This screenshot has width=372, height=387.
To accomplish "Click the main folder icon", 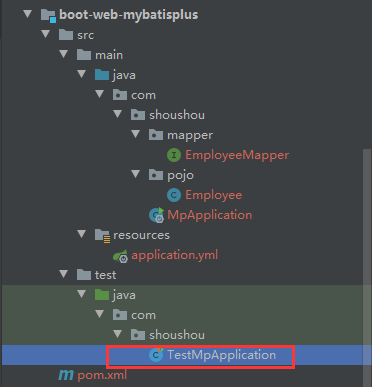I will (84, 55).
